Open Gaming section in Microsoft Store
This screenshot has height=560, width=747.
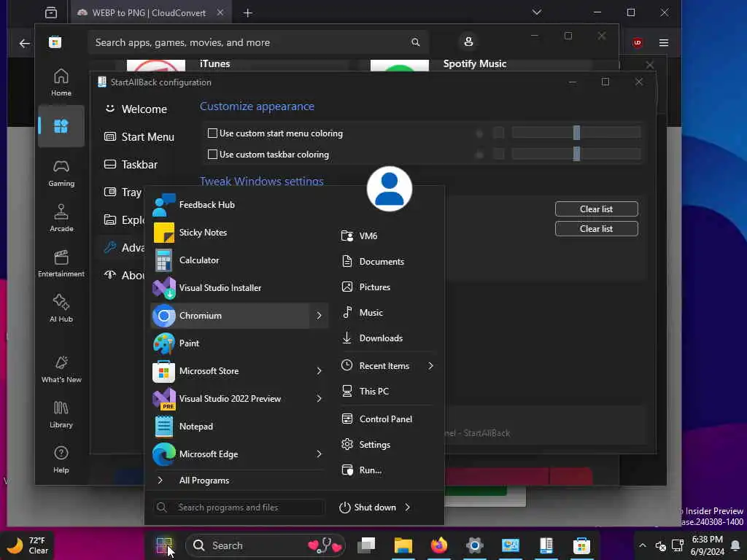tap(61, 173)
